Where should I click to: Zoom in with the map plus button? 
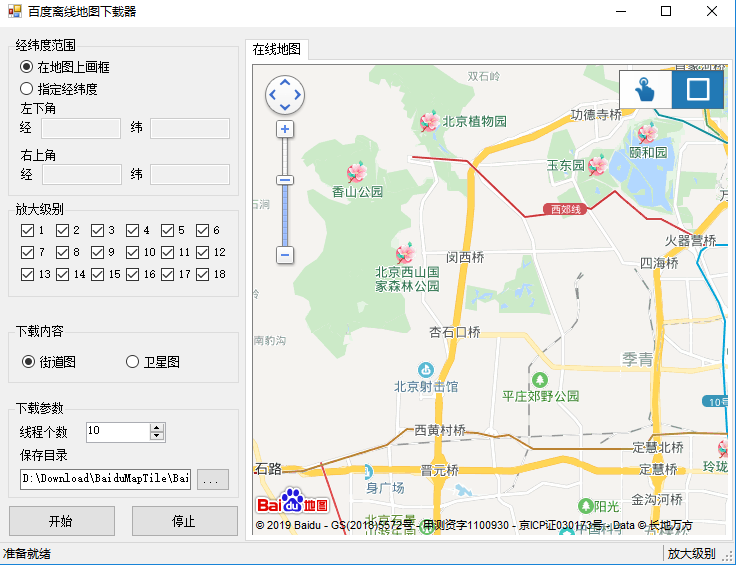285,129
